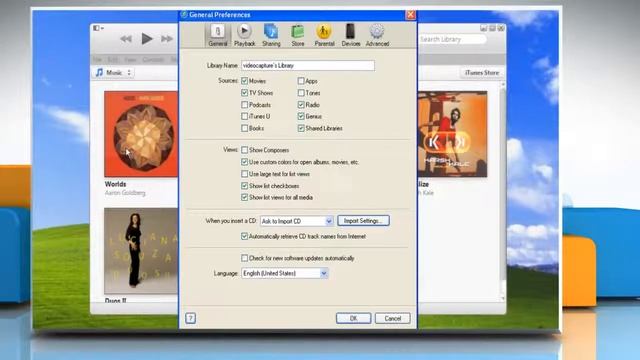Viewport: 640px width, 360px height.
Task: Click the Library Name text field
Action: tap(308, 65)
